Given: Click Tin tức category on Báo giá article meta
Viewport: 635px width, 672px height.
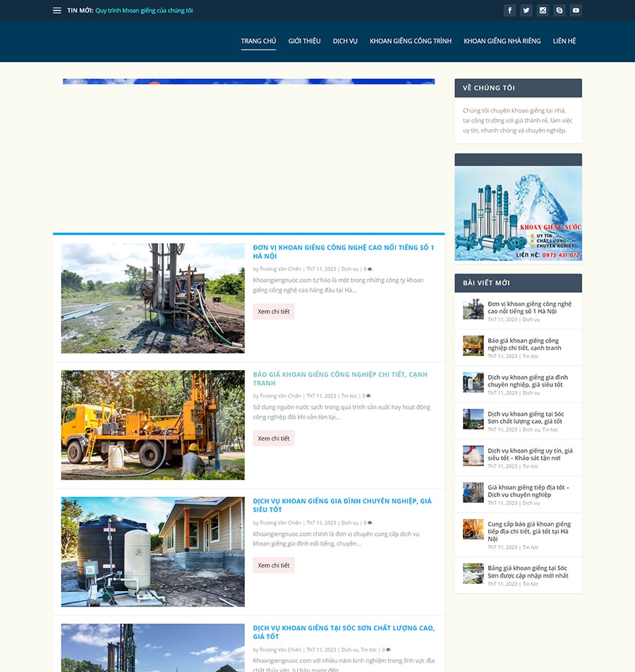Looking at the screenshot, I should click(x=349, y=396).
